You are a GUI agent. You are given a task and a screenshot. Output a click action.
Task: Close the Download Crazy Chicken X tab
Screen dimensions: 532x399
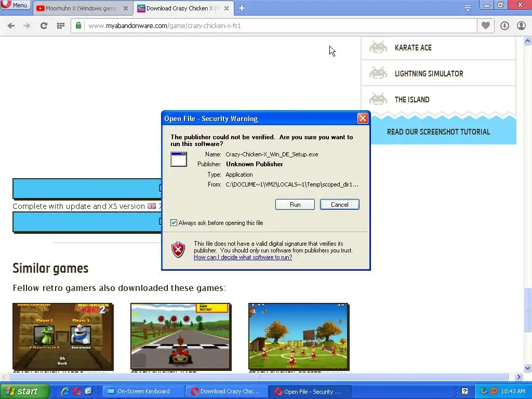pos(227,8)
